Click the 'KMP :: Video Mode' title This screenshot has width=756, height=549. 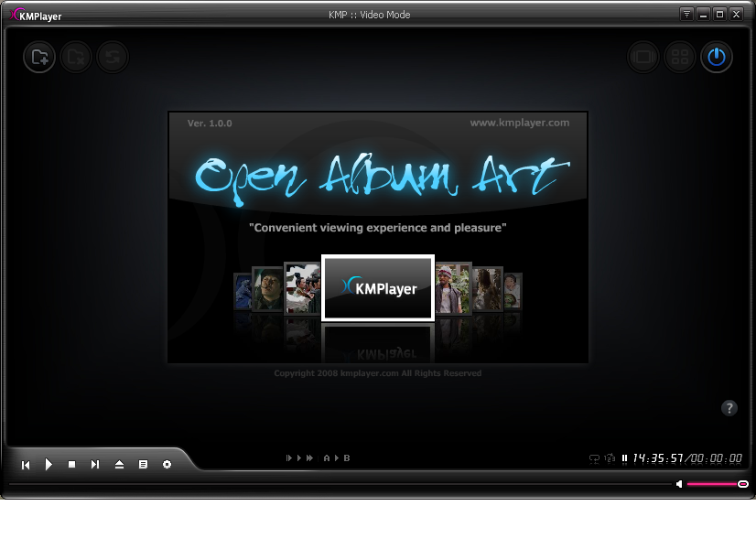coord(370,15)
